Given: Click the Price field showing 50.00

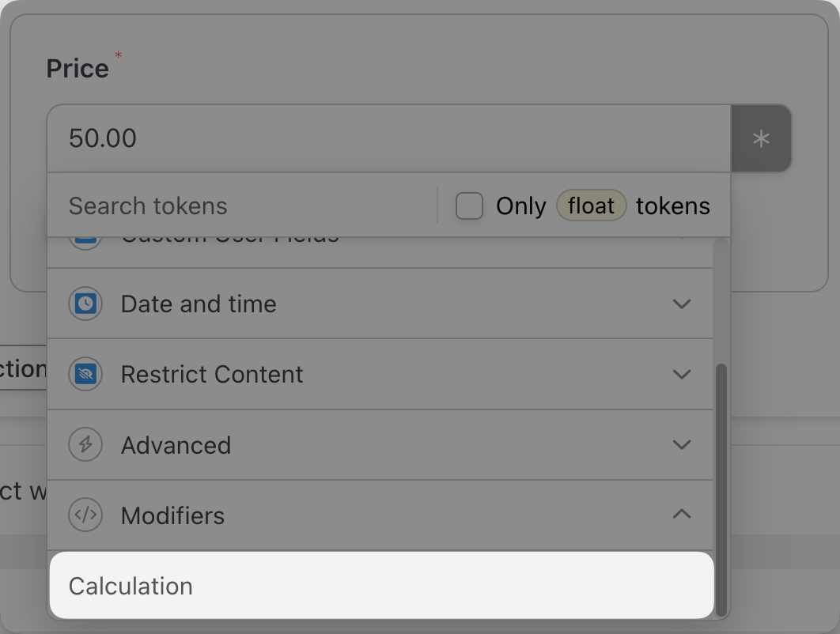Looking at the screenshot, I should [x=388, y=139].
